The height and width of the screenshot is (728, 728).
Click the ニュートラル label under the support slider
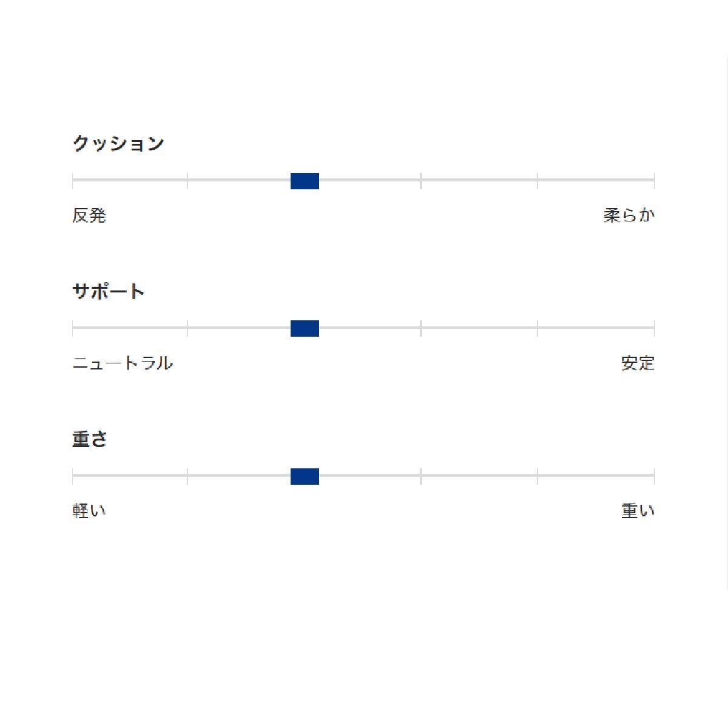(123, 363)
